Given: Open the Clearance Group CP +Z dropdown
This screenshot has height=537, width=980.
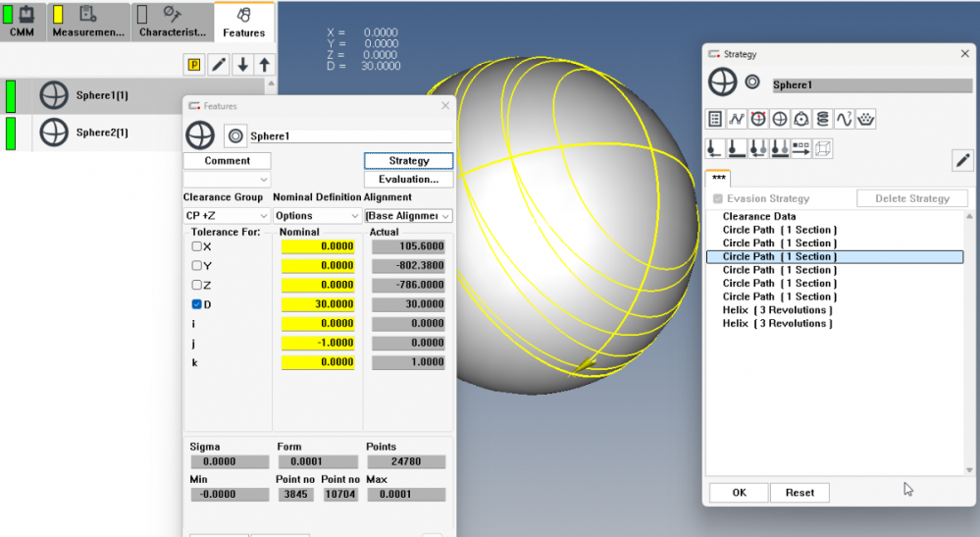Looking at the screenshot, I should click(227, 216).
